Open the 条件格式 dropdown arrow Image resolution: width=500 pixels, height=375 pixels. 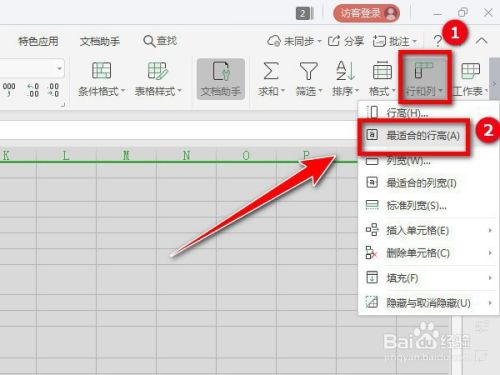click(123, 90)
